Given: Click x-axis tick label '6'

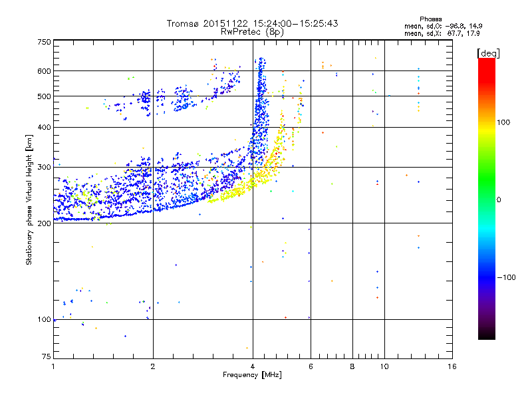Looking at the screenshot, I should [311, 366].
